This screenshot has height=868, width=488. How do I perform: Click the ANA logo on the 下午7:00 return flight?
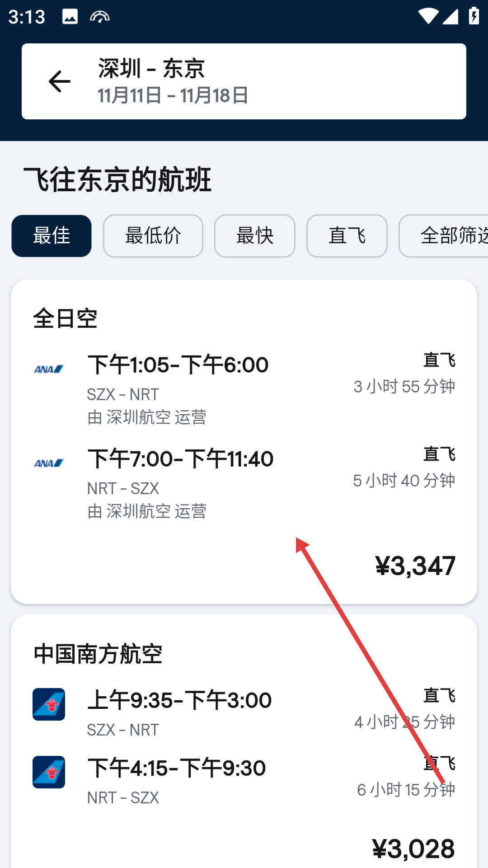pyautogui.click(x=48, y=462)
